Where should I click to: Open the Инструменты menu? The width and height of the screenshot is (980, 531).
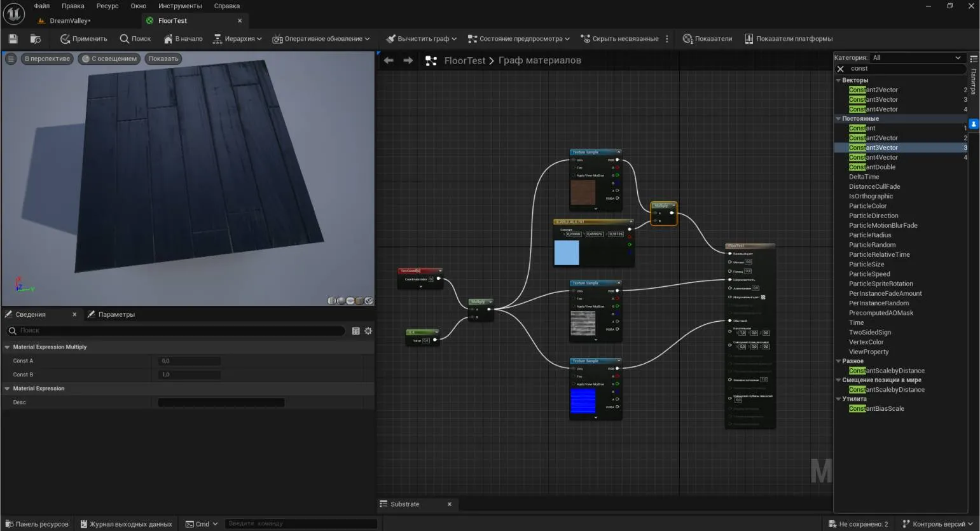tap(180, 6)
